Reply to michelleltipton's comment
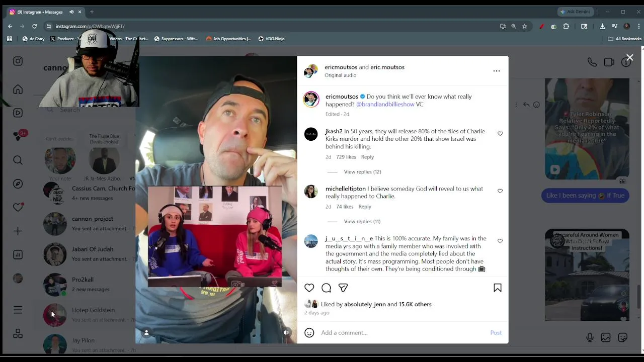The image size is (644, 362). (x=365, y=207)
